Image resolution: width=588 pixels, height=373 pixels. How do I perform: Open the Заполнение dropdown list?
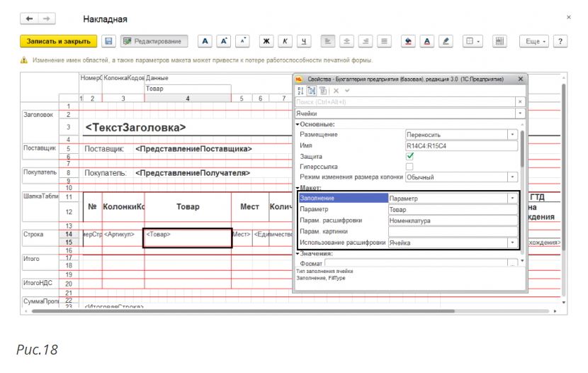pos(513,199)
